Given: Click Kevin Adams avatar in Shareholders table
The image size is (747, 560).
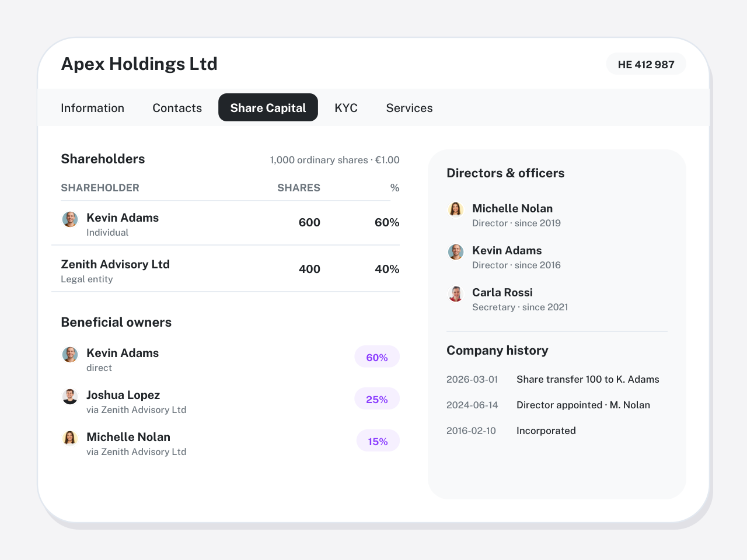Looking at the screenshot, I should (70, 219).
